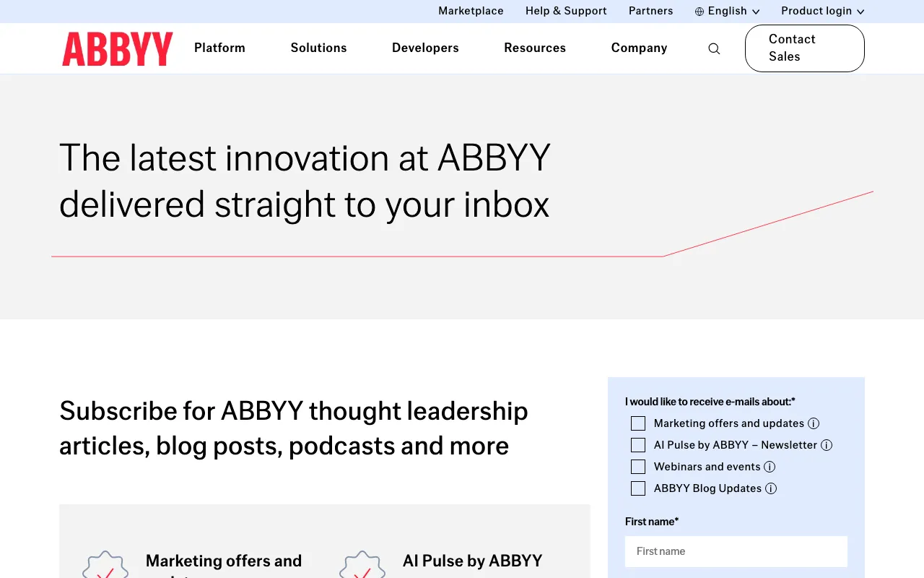Visit the Partners link

(650, 11)
